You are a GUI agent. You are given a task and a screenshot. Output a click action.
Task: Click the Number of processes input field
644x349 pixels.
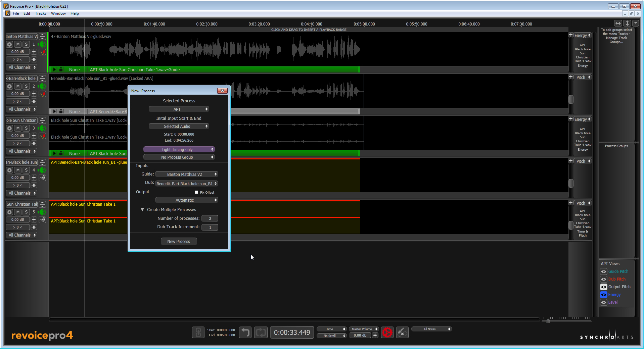point(210,218)
